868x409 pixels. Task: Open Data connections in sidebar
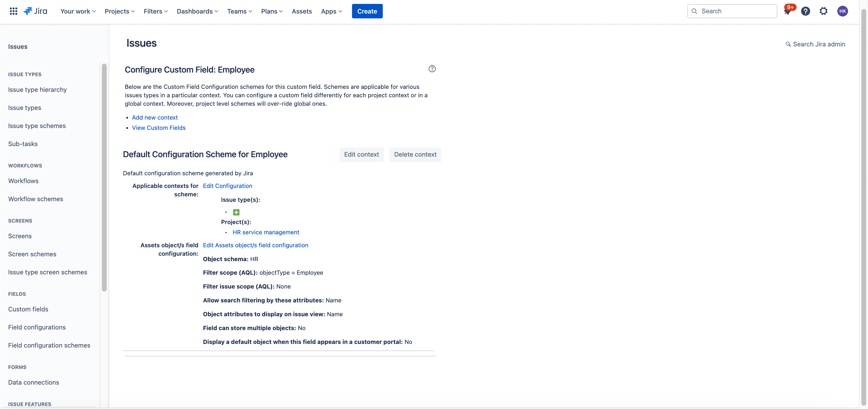click(34, 382)
